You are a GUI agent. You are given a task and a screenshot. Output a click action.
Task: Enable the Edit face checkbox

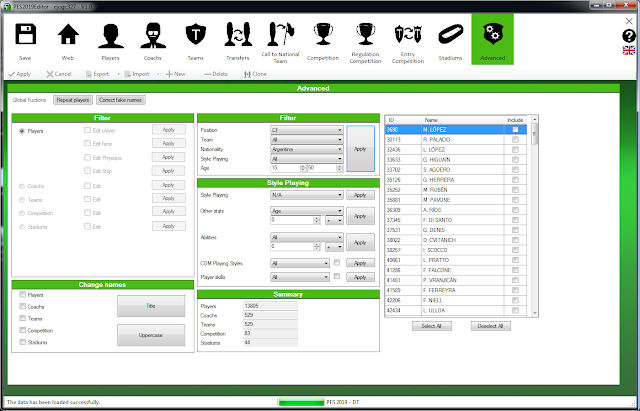coord(87,143)
